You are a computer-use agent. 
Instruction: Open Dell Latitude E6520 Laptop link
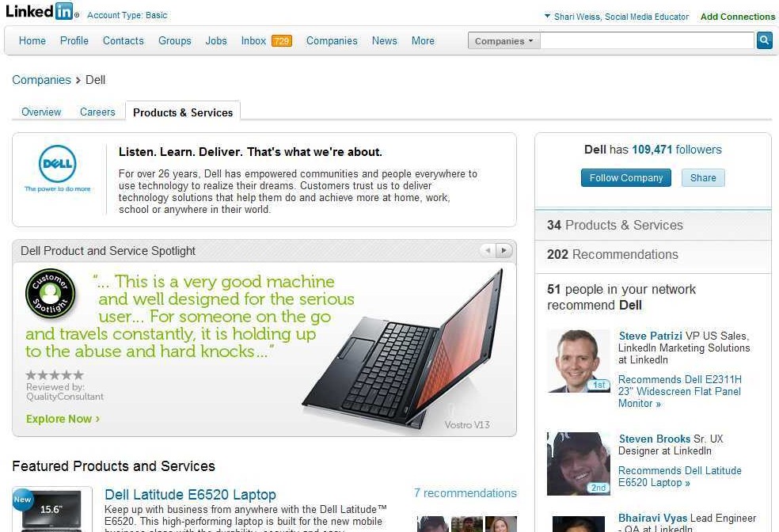(190, 495)
